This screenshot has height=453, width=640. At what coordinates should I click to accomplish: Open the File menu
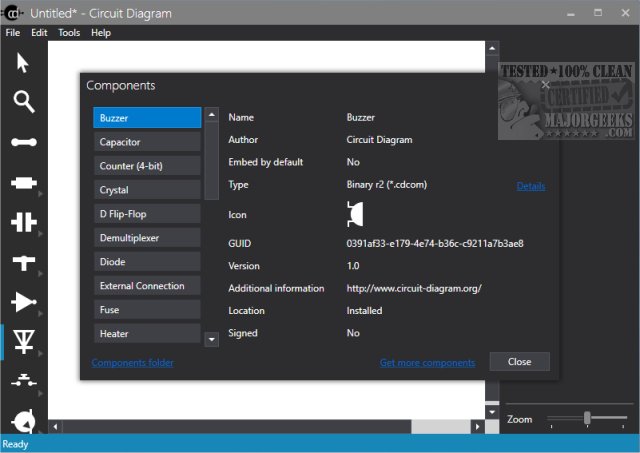pos(13,33)
